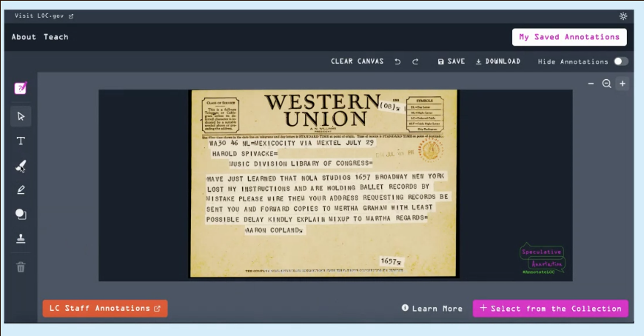Open My Saved Annotations

click(569, 37)
